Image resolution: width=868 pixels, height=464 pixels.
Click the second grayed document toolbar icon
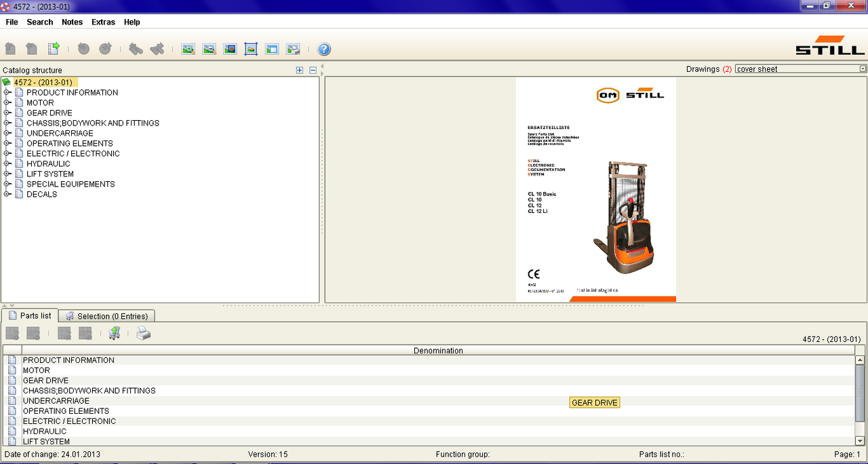32,49
